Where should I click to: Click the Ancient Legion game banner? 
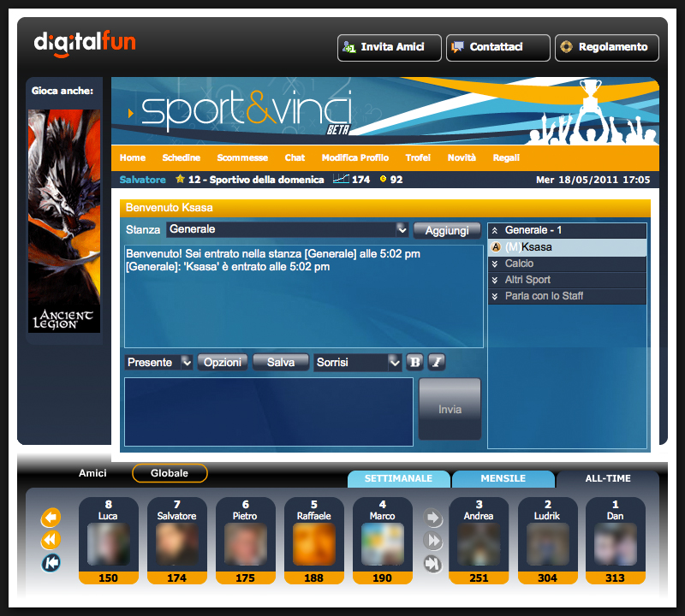pos(64,221)
